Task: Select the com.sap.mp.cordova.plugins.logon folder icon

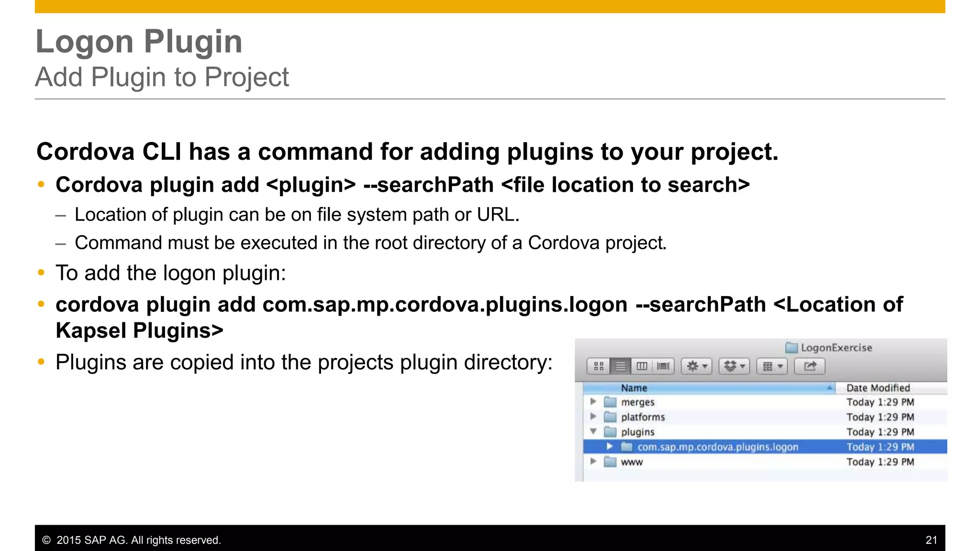Action: [627, 446]
